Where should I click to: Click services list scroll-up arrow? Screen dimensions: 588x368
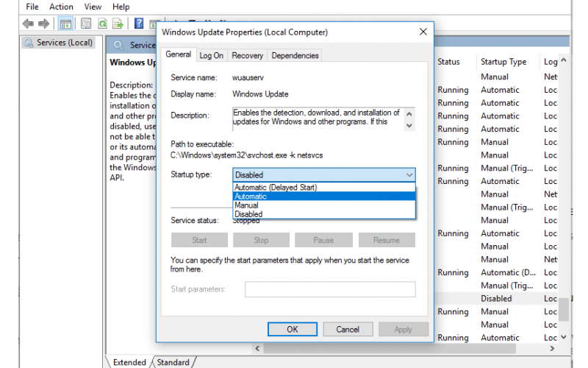point(563,60)
